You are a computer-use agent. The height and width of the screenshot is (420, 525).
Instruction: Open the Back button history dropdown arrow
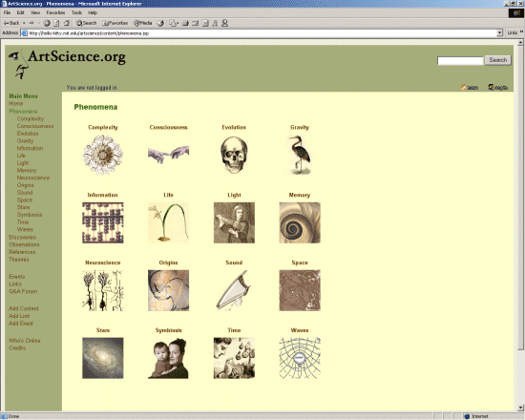(24, 23)
